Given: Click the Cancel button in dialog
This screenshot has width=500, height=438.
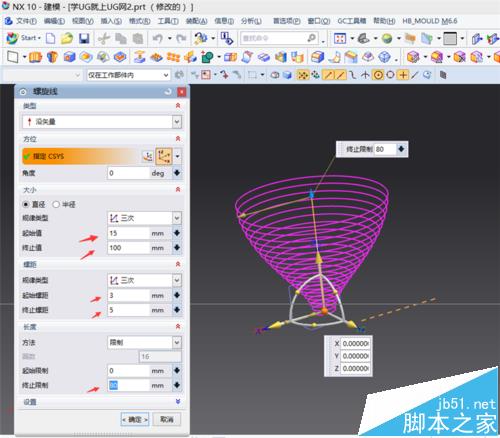Looking at the screenshot, I should tap(167, 419).
